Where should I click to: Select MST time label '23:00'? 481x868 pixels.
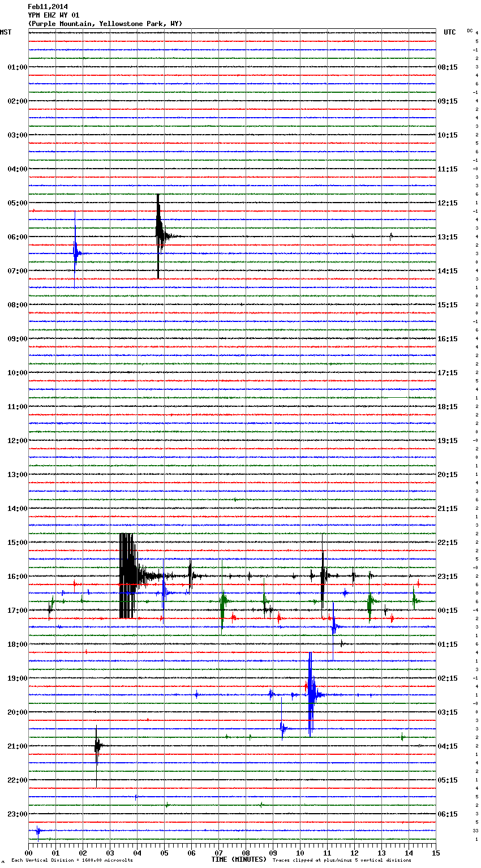tap(18, 814)
